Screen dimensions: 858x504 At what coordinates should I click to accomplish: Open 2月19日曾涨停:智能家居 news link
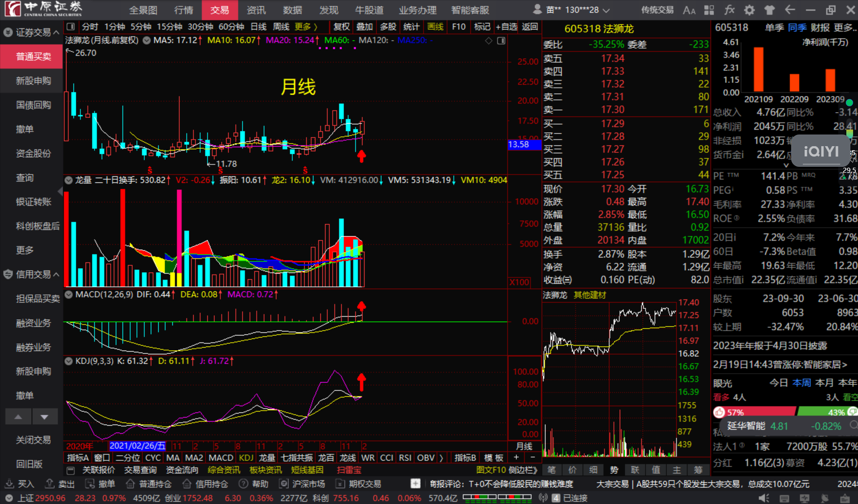click(x=780, y=365)
